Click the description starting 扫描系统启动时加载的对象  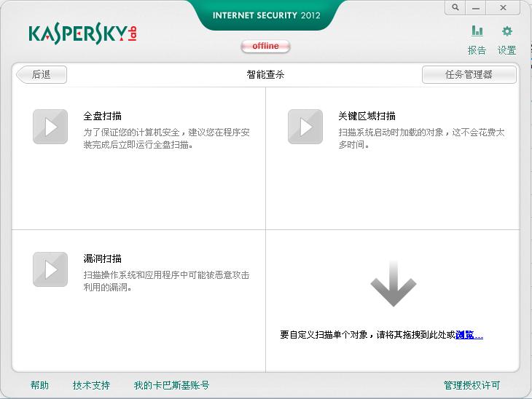pos(421,138)
